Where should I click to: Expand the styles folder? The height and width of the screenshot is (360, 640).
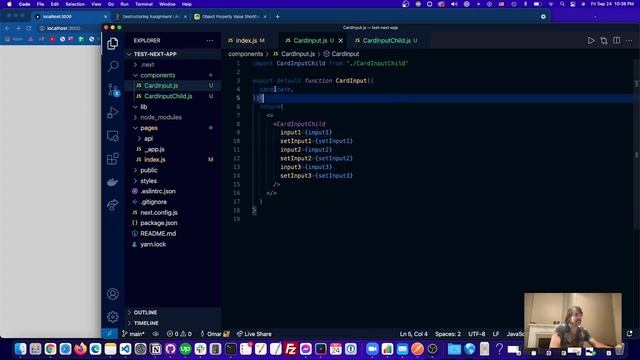[173, 181]
